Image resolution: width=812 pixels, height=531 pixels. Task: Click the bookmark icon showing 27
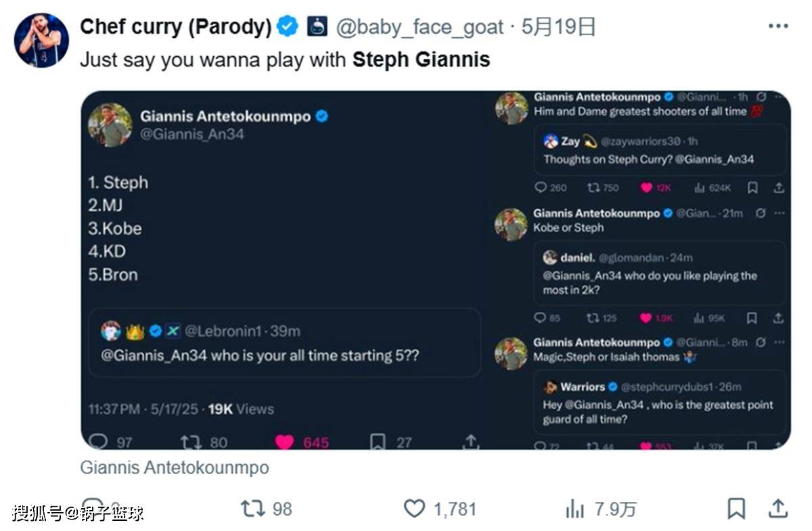click(x=390, y=442)
